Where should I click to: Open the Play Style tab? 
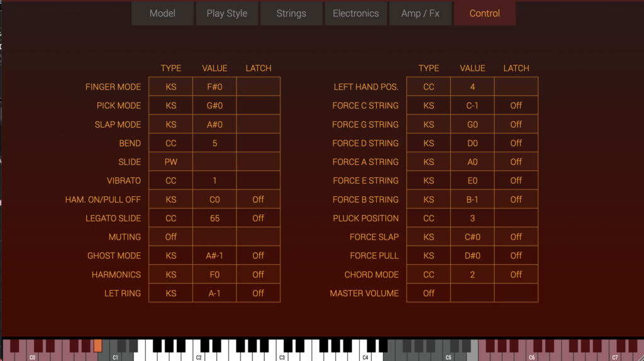[226, 13]
